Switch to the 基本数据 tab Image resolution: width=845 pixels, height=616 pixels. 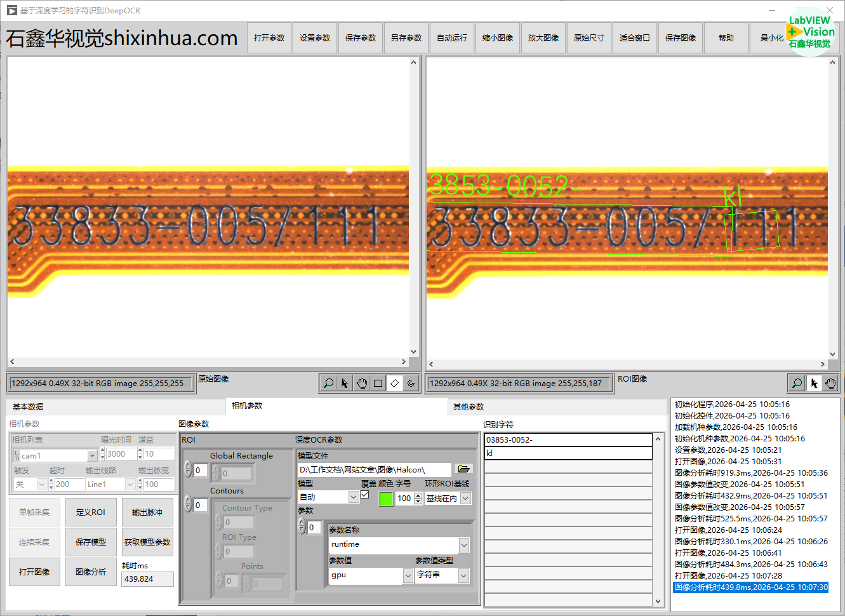coord(28,407)
